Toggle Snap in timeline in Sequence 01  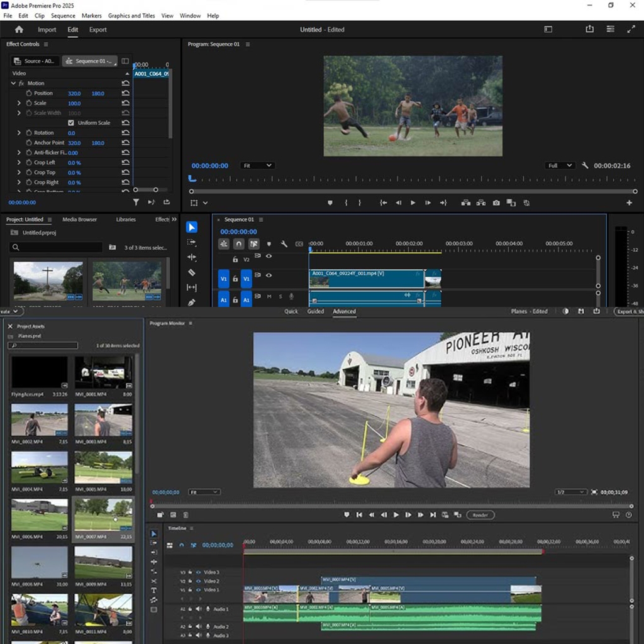(238, 244)
